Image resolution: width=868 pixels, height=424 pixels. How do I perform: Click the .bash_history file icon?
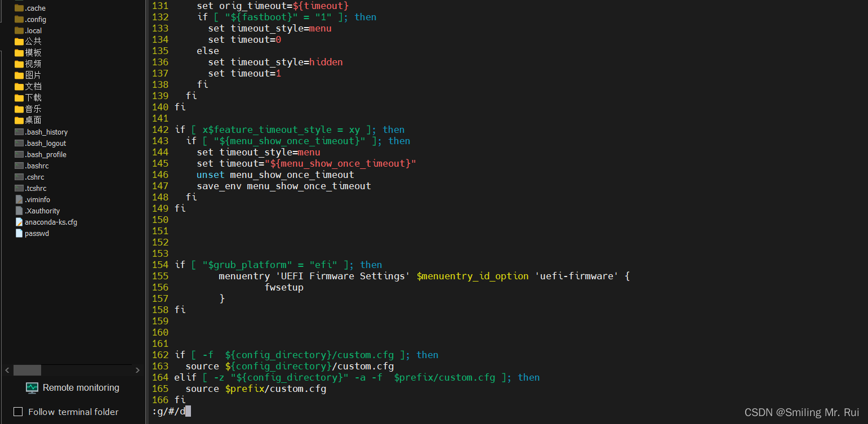[x=19, y=132]
